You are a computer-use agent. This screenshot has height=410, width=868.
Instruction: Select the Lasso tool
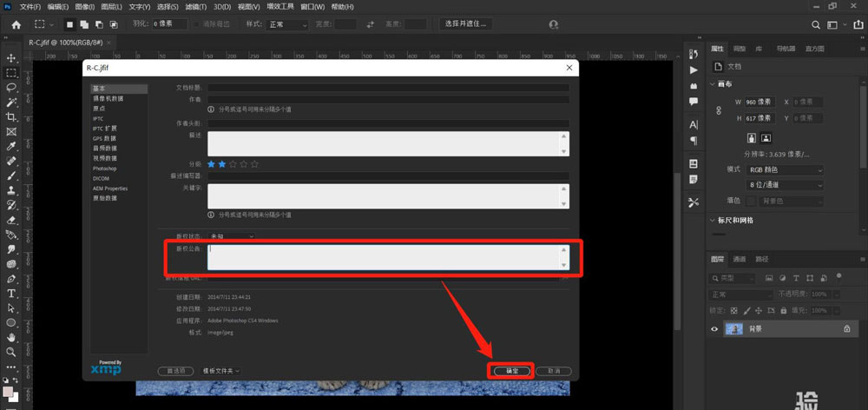tap(12, 87)
